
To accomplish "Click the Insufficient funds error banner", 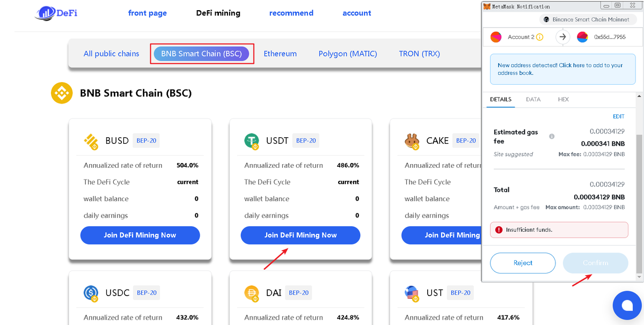I will [x=559, y=230].
